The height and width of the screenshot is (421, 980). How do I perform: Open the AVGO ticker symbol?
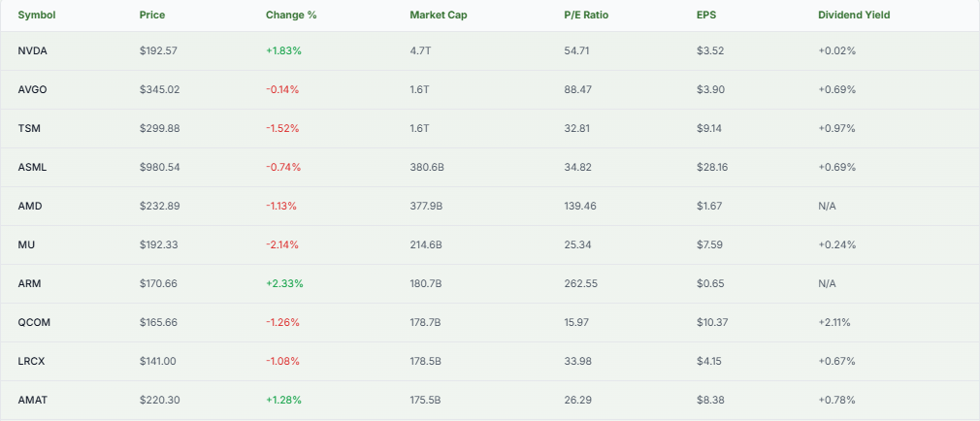[x=33, y=89]
